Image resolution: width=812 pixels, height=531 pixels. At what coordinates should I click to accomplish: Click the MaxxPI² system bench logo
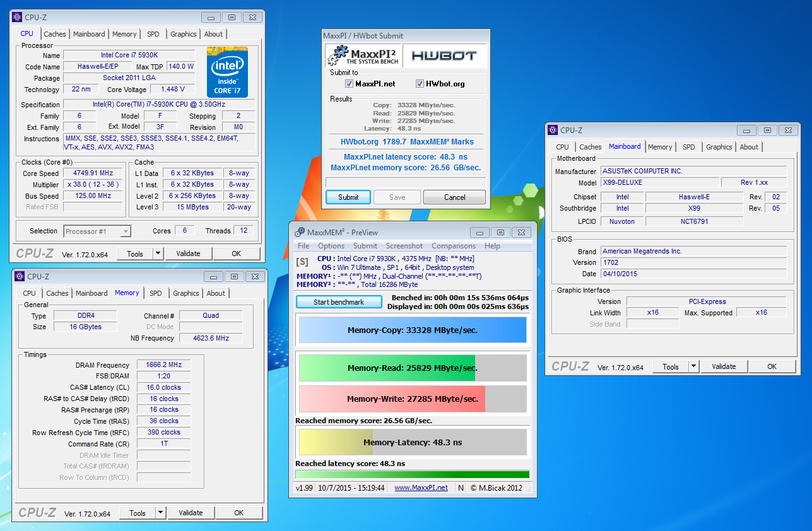[363, 55]
